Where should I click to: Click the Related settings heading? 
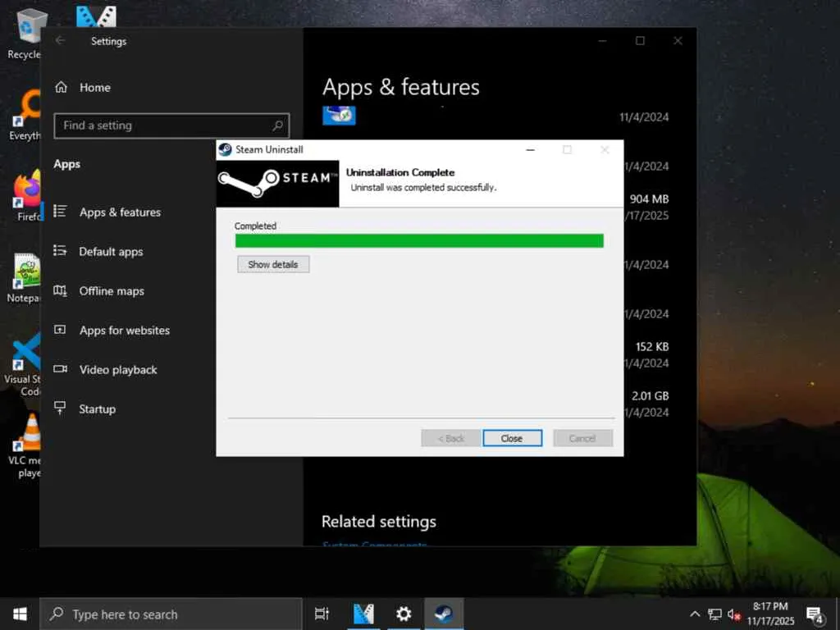click(379, 522)
